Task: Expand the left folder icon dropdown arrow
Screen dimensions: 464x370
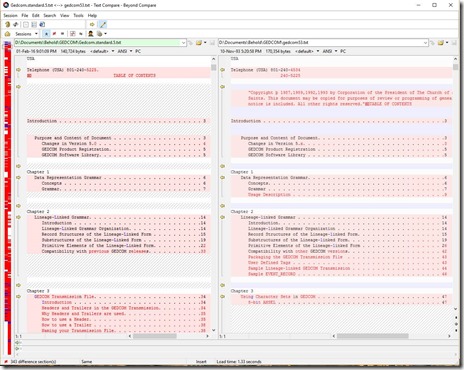Action: pos(205,43)
